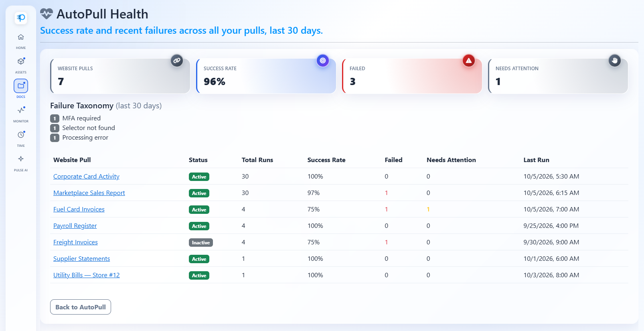Click the yellow needs-attention count for Fuel Card Invoices
Viewport: 644px width, 331px height.
(x=428, y=209)
